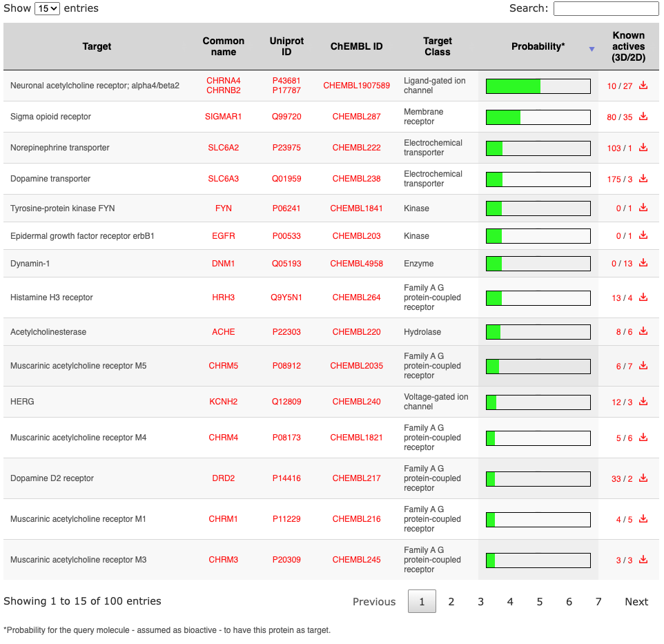Image resolution: width=664 pixels, height=644 pixels.
Task: Sort by Probability column arrow
Action: (x=591, y=49)
